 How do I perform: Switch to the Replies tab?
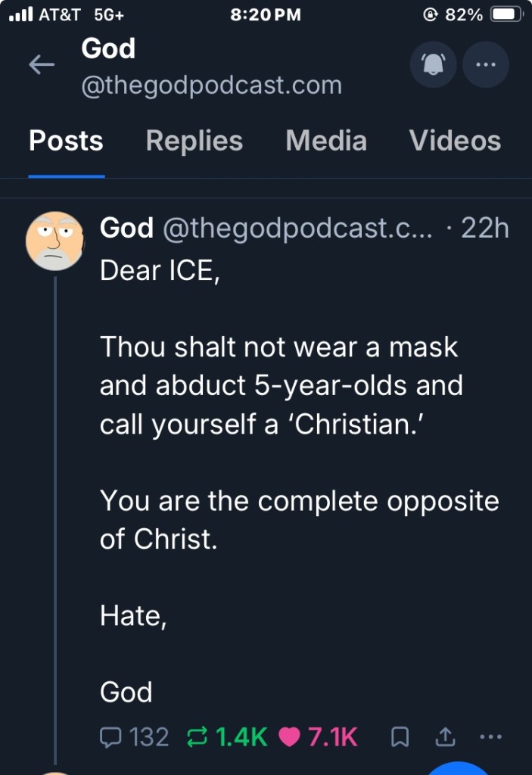[194, 141]
